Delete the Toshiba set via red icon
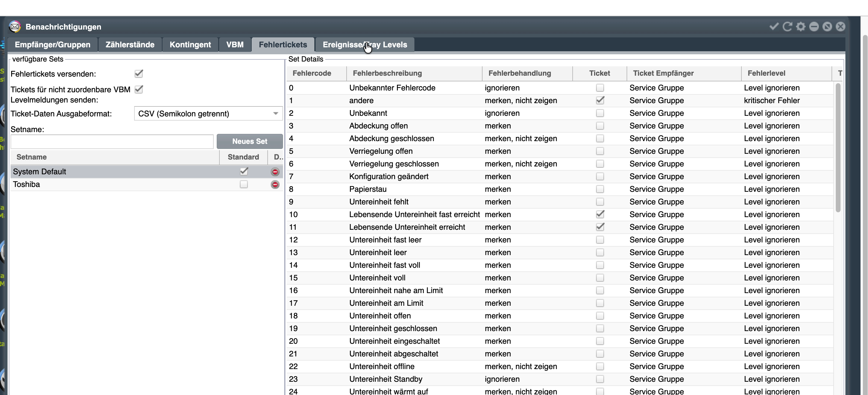 coord(275,185)
